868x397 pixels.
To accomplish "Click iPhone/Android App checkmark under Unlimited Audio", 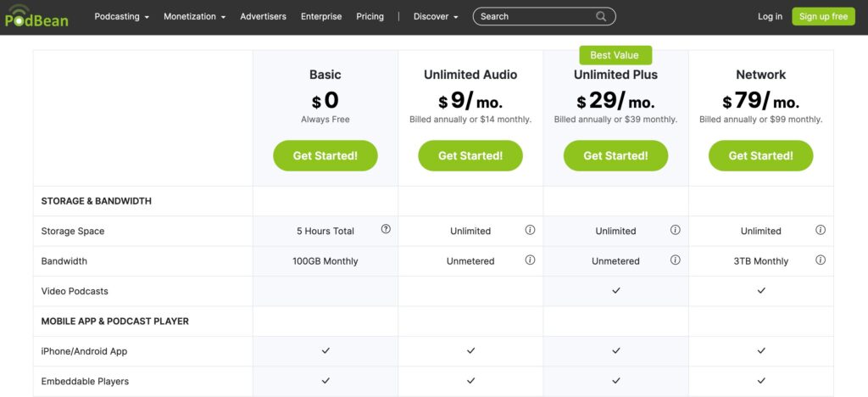I will point(470,350).
